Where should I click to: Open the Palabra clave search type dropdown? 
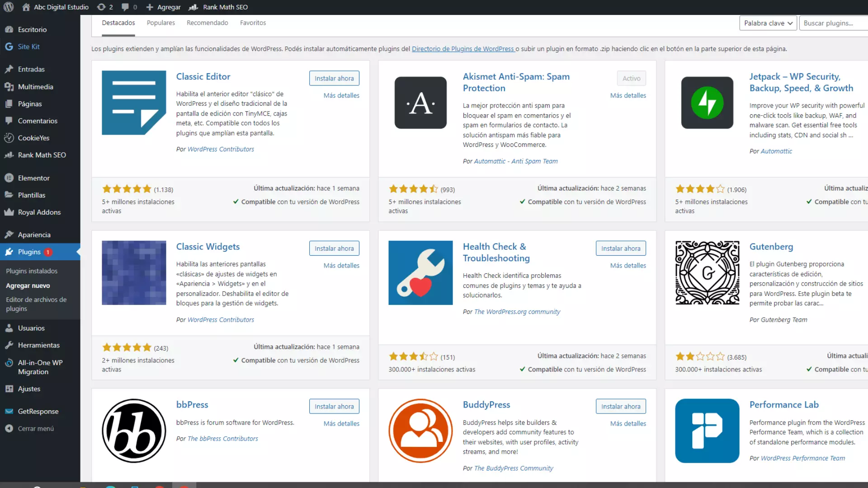(x=768, y=23)
